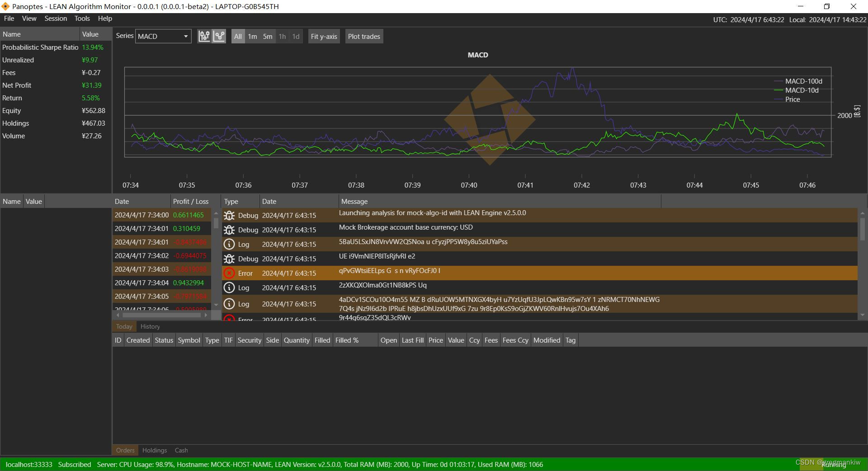Click profit/loss scrollbar up arrow
The height and width of the screenshot is (471, 868).
click(216, 213)
